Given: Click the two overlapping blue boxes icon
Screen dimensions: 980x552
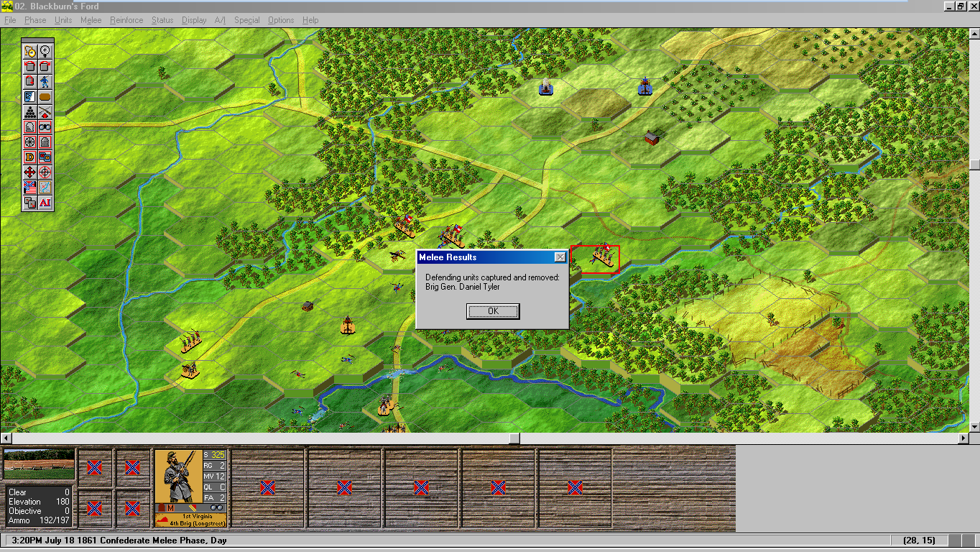Looking at the screenshot, I should pos(45,157).
